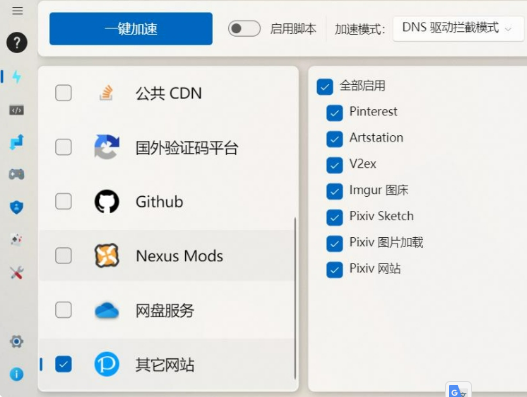527x397 pixels.
Task: Uncheck the 全部启用 checkbox
Action: pos(325,87)
